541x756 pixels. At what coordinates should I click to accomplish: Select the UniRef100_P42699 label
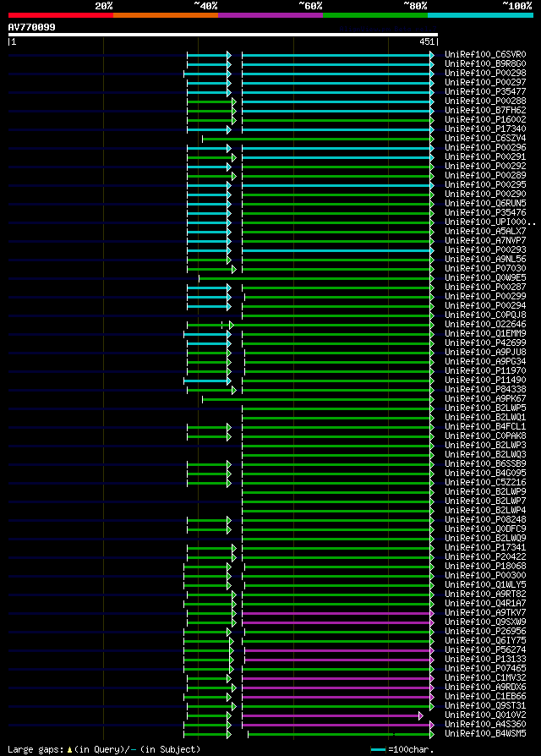[485, 342]
